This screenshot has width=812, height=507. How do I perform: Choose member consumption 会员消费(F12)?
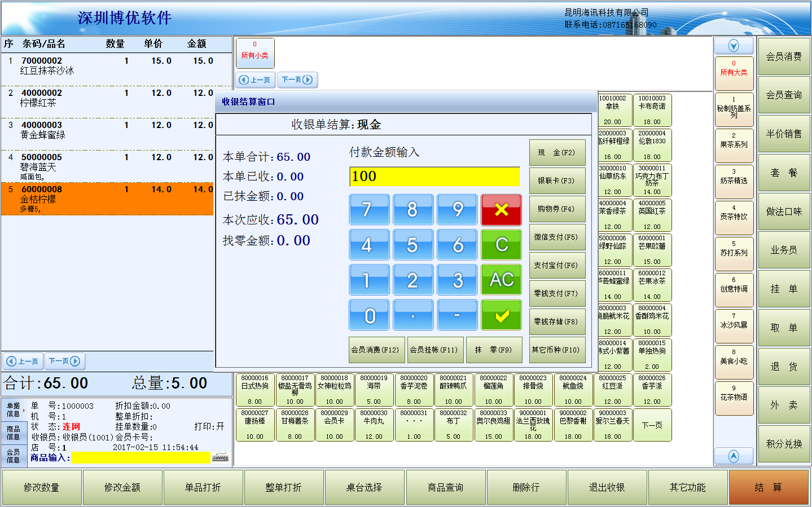(376, 350)
